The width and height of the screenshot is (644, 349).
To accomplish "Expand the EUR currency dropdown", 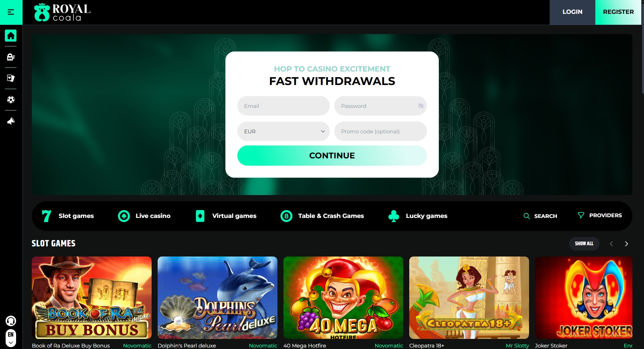I will pos(283,131).
